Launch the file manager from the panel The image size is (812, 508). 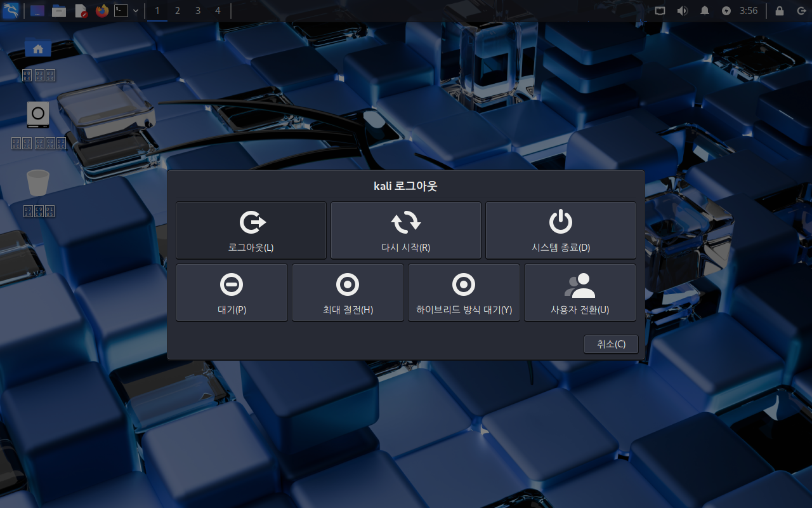point(59,11)
